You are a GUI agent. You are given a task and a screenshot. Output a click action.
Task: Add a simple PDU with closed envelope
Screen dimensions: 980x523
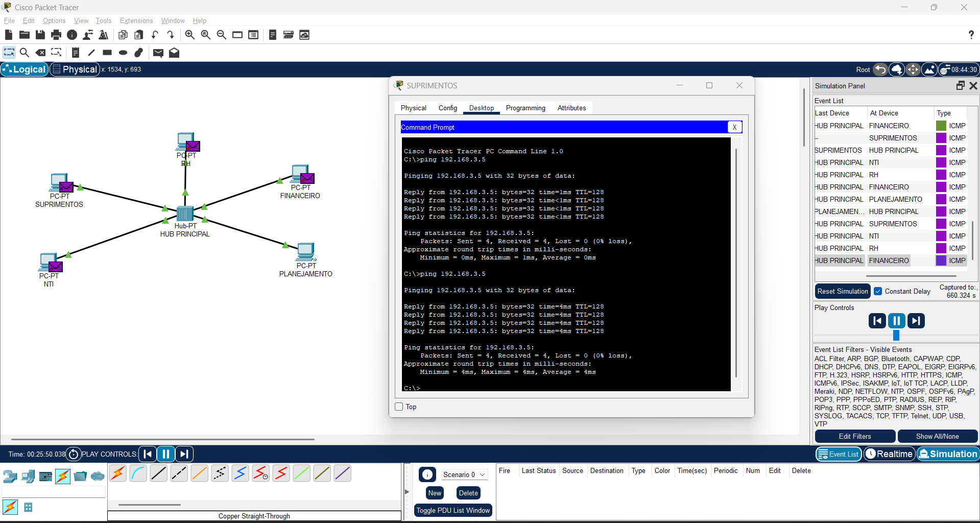[158, 53]
